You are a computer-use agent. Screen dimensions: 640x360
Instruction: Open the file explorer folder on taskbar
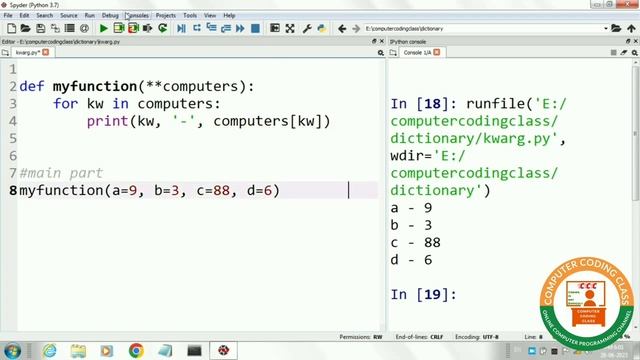pyautogui.click(x=78, y=351)
